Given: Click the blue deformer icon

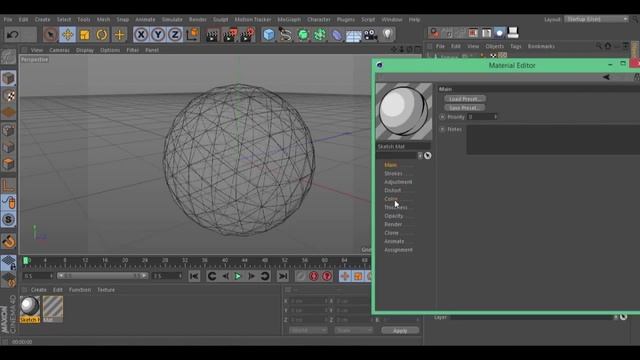Looking at the screenshot, I should pos(337,35).
